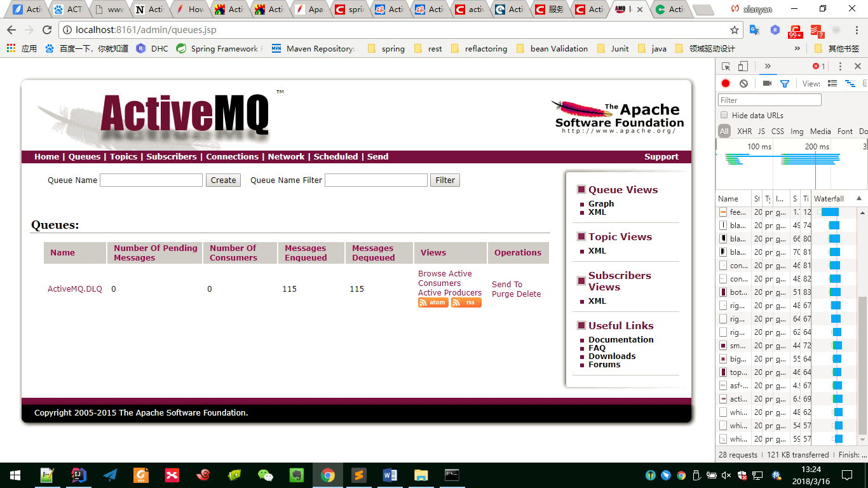Open Sublime Text from the taskbar
Image resolution: width=868 pixels, height=488 pixels.
coord(358,475)
